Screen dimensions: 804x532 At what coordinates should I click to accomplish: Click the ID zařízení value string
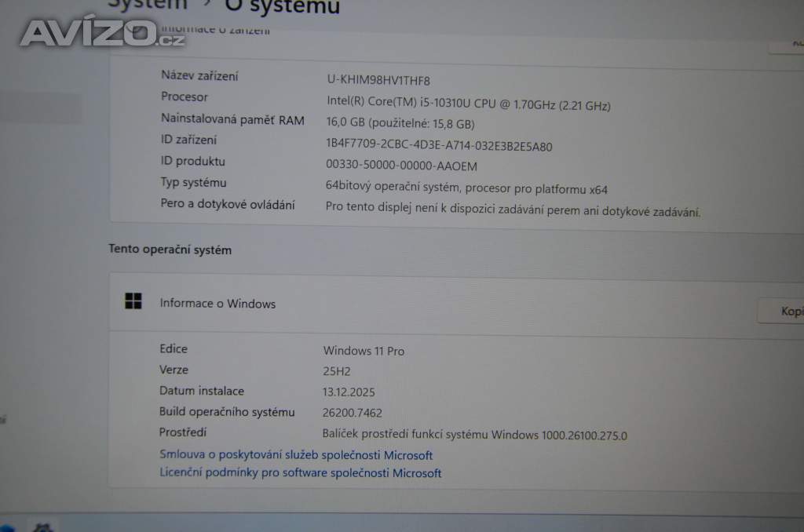(x=438, y=146)
